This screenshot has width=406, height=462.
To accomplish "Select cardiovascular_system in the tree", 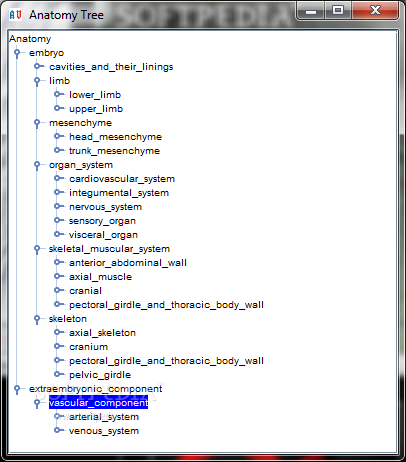I will [x=122, y=179].
